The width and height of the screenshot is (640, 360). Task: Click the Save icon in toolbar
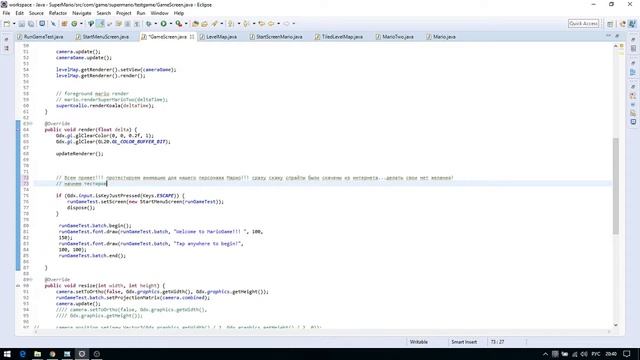point(22,24)
